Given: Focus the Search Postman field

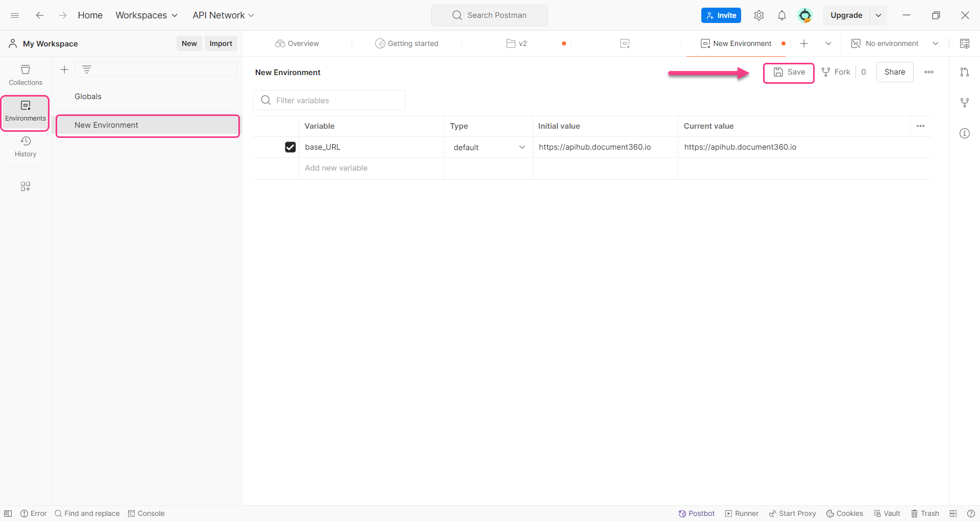Looking at the screenshot, I should [x=489, y=15].
